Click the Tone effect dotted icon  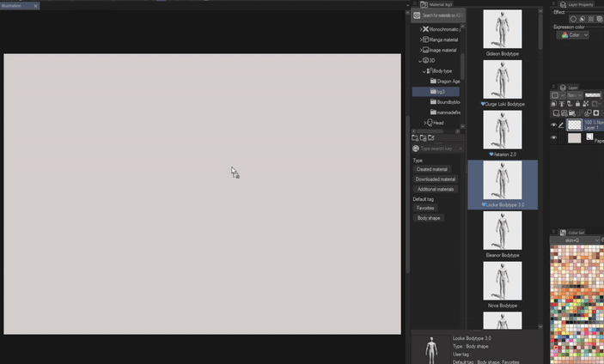pos(591,19)
